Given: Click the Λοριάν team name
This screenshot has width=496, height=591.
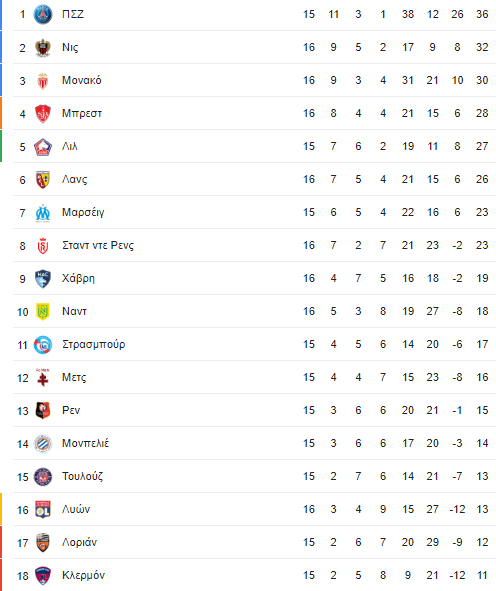Looking at the screenshot, I should coord(80,542).
